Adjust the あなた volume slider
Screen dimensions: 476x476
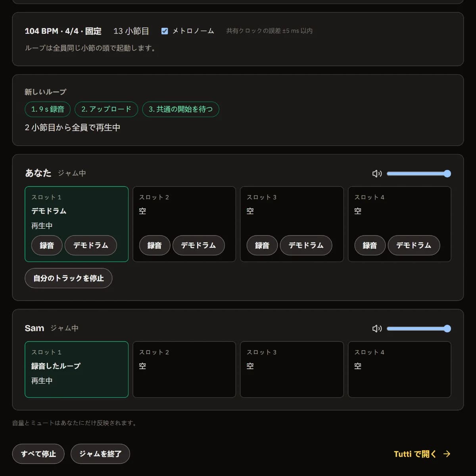(x=419, y=173)
